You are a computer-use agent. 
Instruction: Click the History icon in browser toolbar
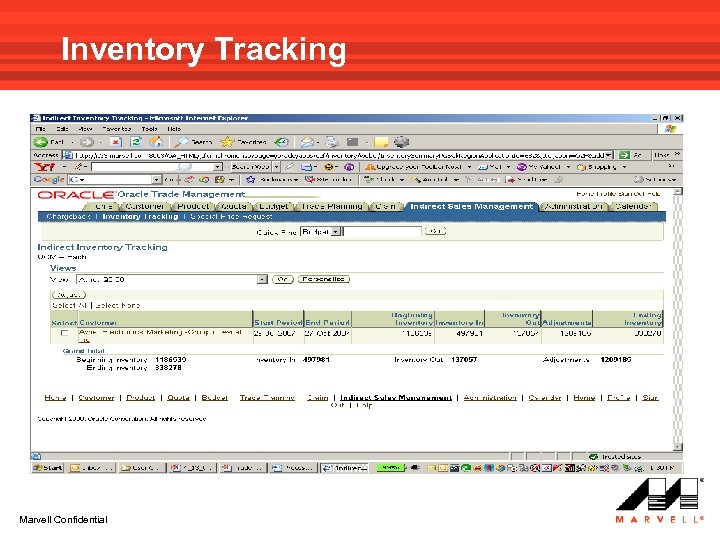[281, 142]
